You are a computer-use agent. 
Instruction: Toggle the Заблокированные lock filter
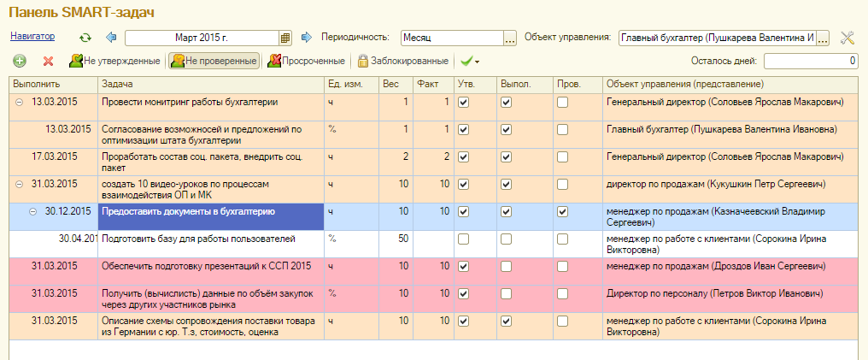coord(402,62)
